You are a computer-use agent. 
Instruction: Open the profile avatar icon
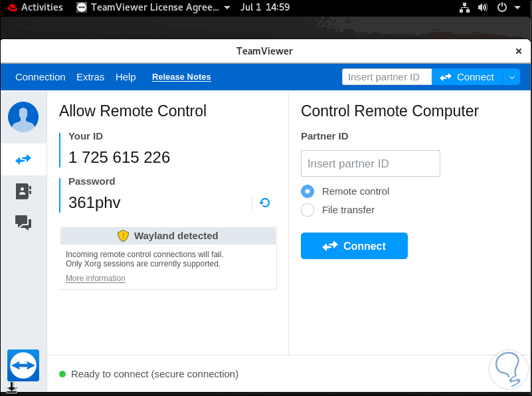(x=23, y=117)
